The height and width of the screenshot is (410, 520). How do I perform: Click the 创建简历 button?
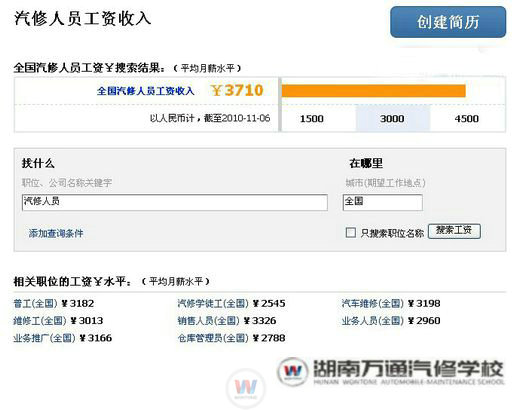[x=448, y=22]
